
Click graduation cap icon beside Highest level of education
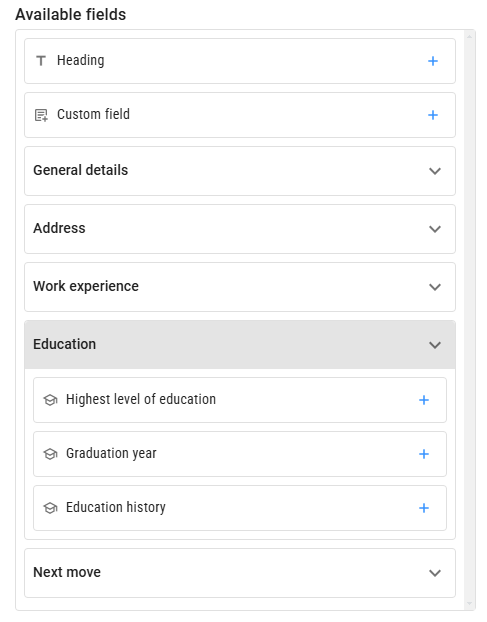(50, 400)
